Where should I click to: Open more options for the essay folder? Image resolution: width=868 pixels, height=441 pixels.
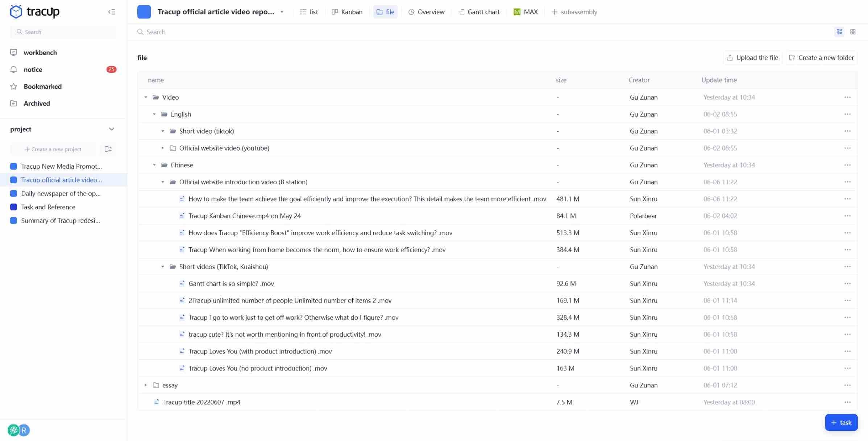pos(847,385)
